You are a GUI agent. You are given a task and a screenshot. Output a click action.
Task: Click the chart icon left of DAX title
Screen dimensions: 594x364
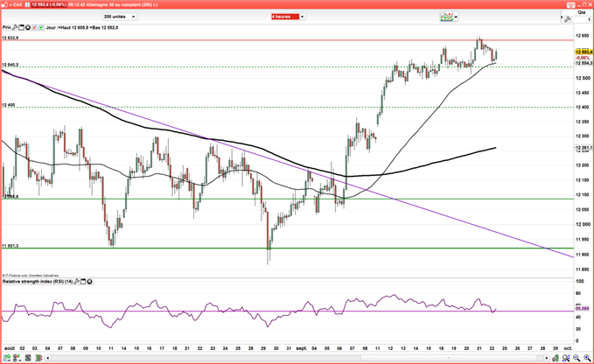click(x=4, y=4)
